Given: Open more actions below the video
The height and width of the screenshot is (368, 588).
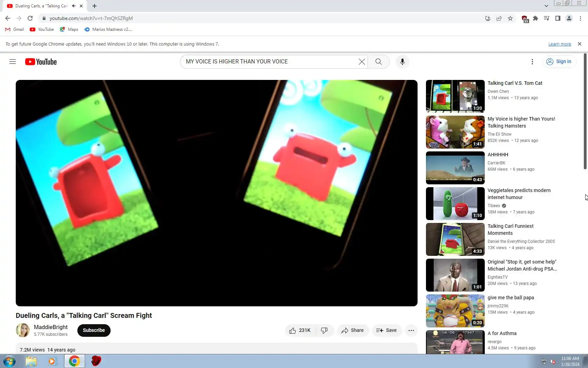Looking at the screenshot, I should 411,330.
